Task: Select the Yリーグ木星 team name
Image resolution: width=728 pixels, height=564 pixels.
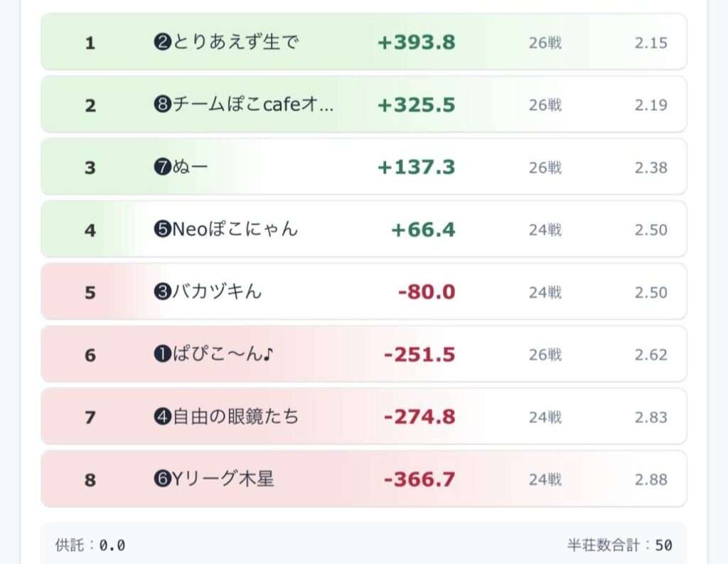Action: coord(223,479)
